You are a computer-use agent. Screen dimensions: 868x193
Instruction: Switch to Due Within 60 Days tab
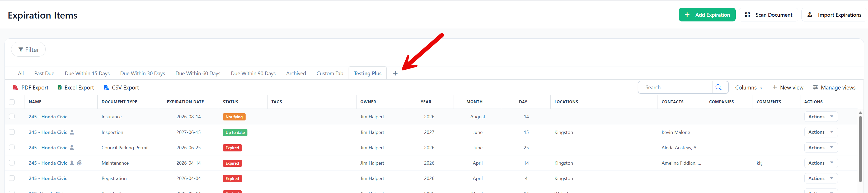pos(198,73)
